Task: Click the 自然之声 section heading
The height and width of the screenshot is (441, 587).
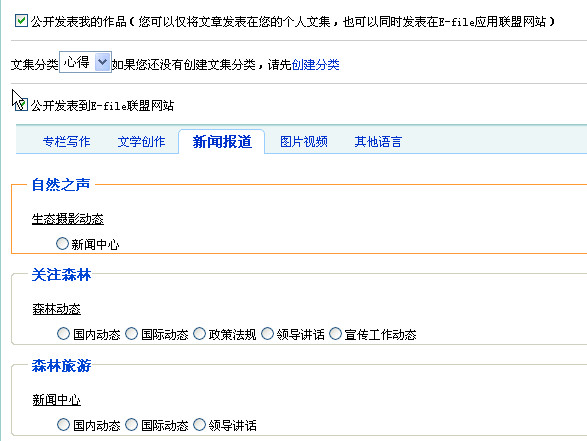Action: click(61, 184)
